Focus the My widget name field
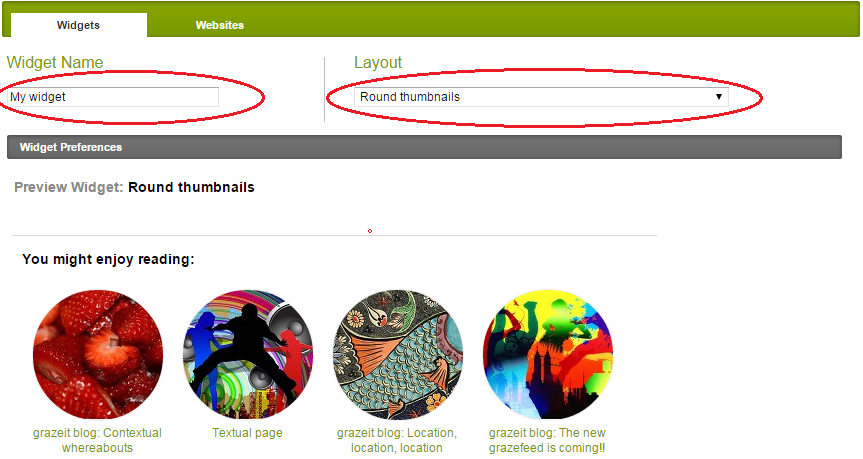The image size is (863, 459). (113, 97)
